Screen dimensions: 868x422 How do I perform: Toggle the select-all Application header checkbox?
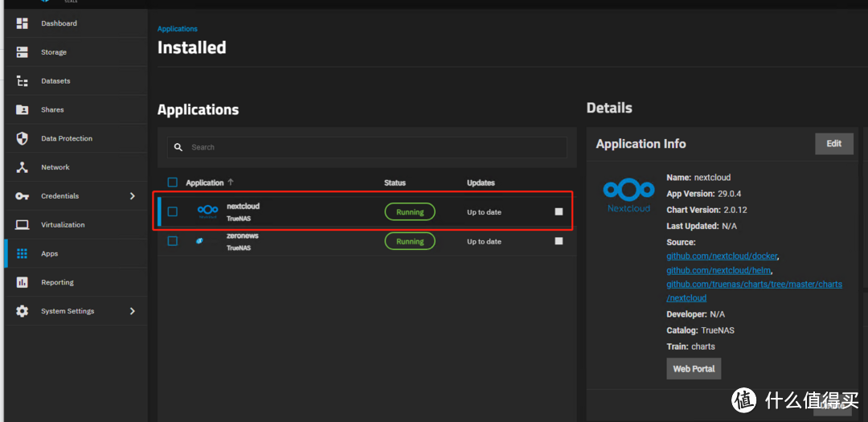click(172, 182)
